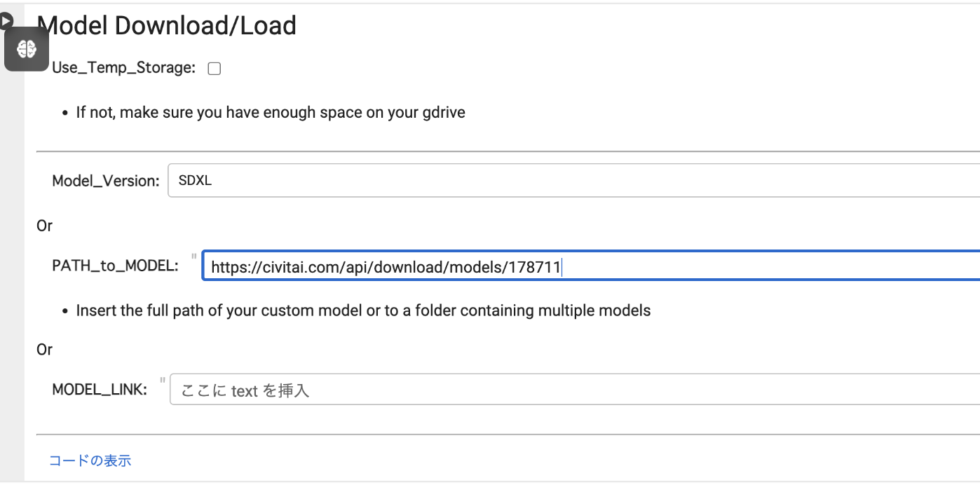Click the 'Insert the full path' hint text
Viewport: 980px width, 485px height.
tap(363, 310)
